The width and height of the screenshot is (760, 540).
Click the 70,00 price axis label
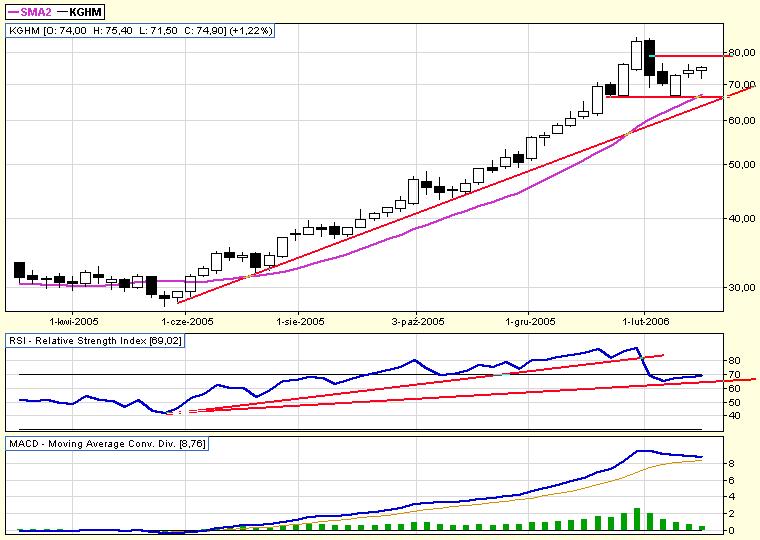[x=742, y=85]
